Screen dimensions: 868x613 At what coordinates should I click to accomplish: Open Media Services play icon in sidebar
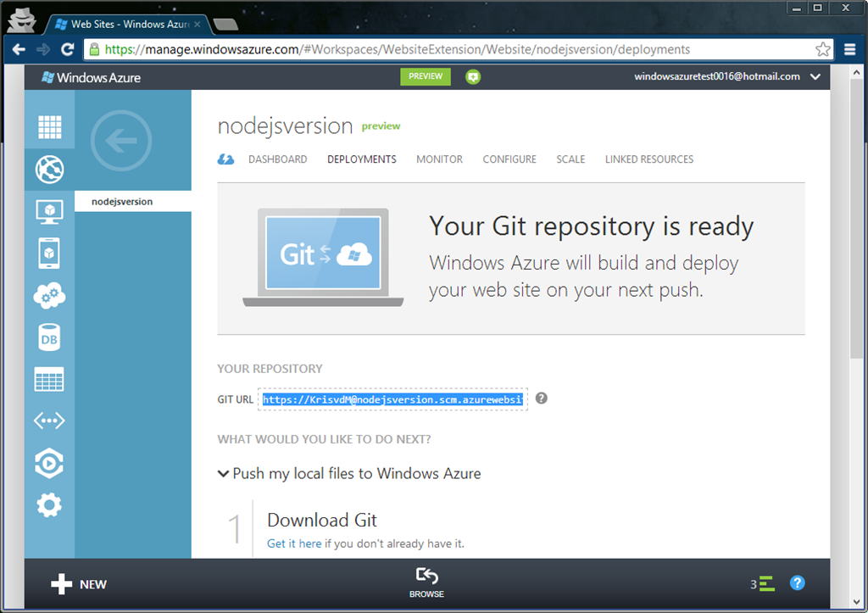point(49,464)
